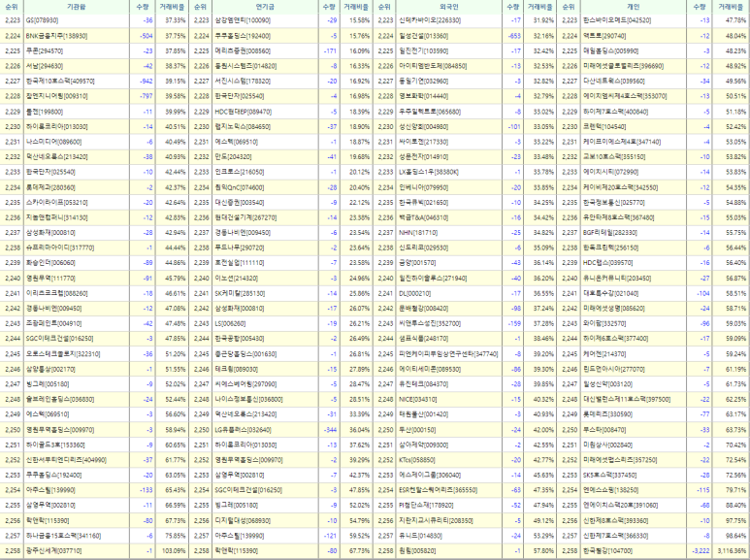Select the 원림[005820] cell
This screenshot has height=560, width=750.
click(x=417, y=551)
